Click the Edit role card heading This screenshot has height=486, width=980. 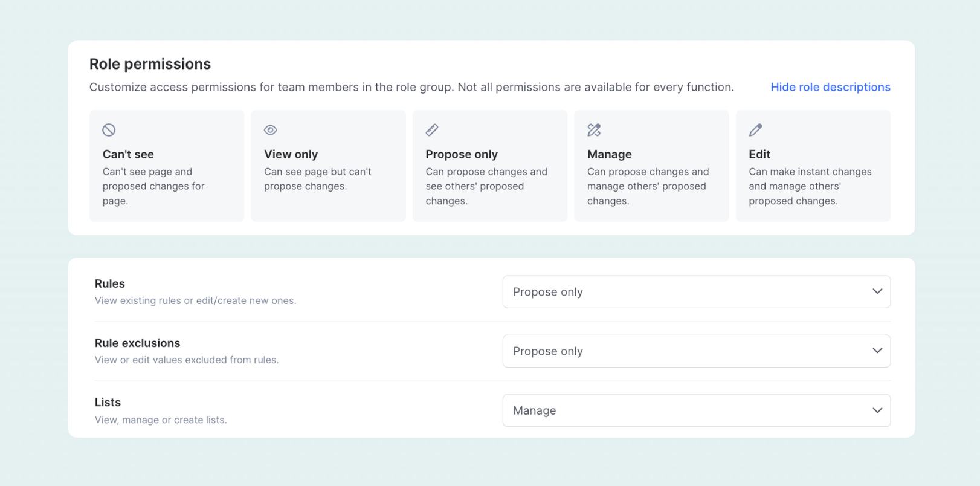click(x=759, y=154)
